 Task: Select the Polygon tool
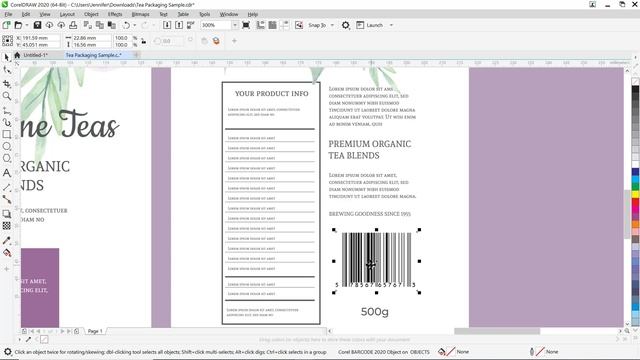pyautogui.click(x=7, y=158)
